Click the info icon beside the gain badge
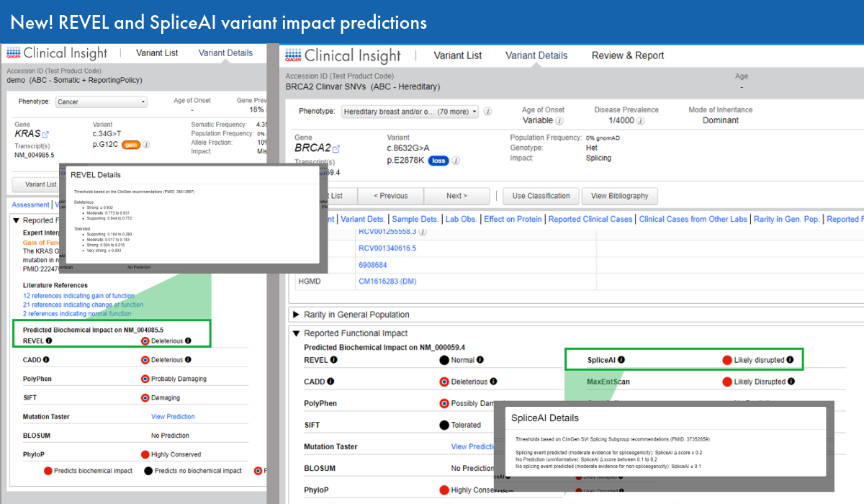This screenshot has width=864, height=504. coord(146,145)
